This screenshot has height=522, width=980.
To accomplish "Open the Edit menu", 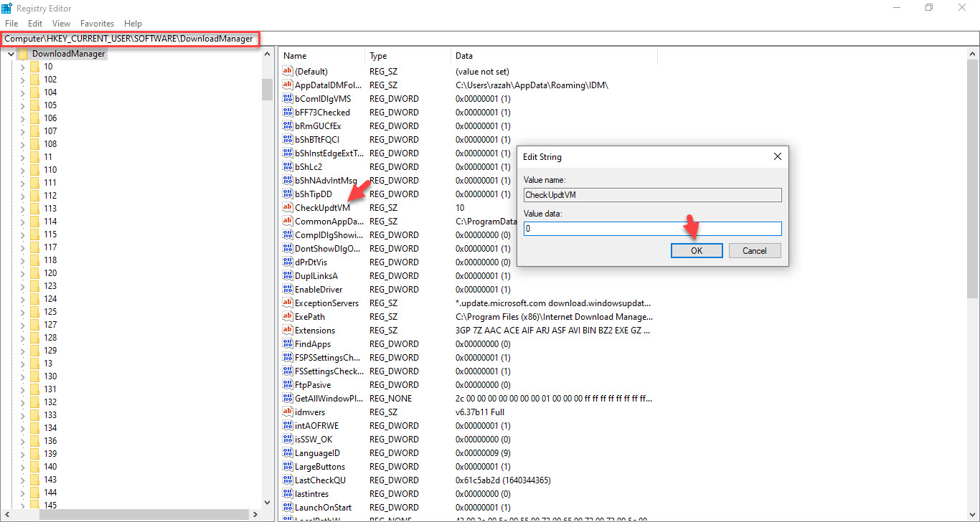I will 35,24.
